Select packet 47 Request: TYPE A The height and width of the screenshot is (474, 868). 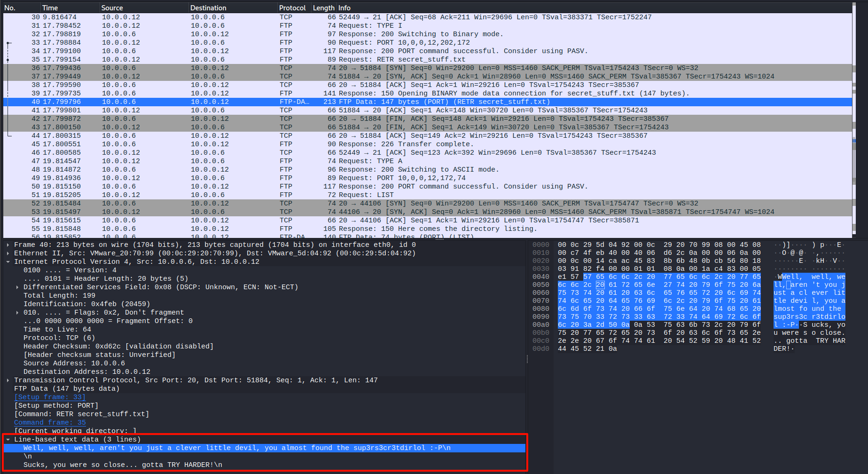(x=427, y=161)
